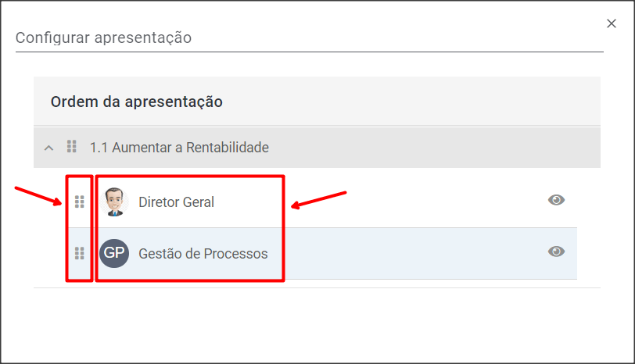Close the Configurar apresentação dialog
This screenshot has height=364, width=635.
click(x=612, y=23)
